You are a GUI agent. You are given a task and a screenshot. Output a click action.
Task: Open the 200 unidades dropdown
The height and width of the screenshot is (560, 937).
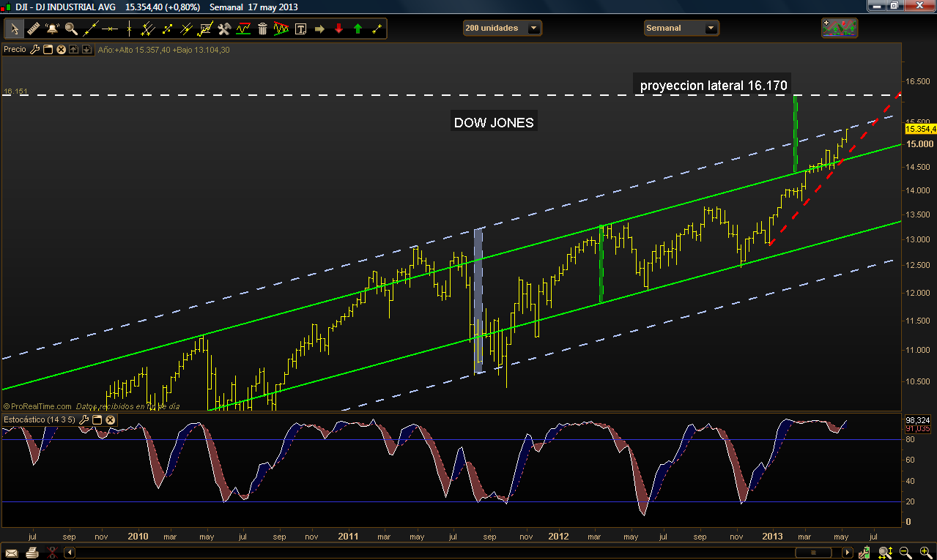click(x=503, y=29)
